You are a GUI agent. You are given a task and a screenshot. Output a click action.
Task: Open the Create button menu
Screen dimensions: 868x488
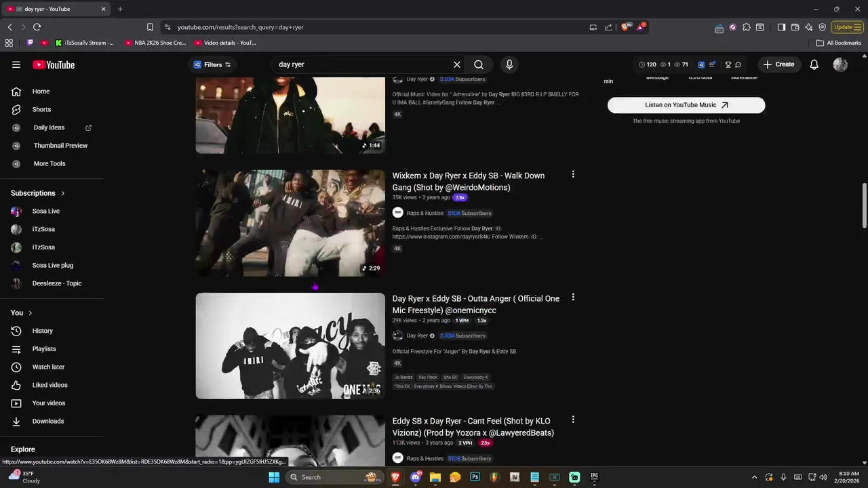(x=778, y=64)
